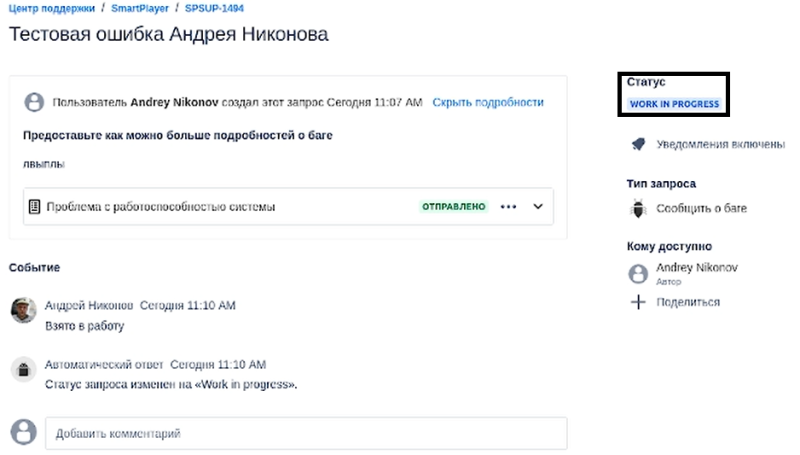Viewport: 800px width, 455px height.
Task: Open the SmartPlayer breadcrumb link
Action: (141, 8)
